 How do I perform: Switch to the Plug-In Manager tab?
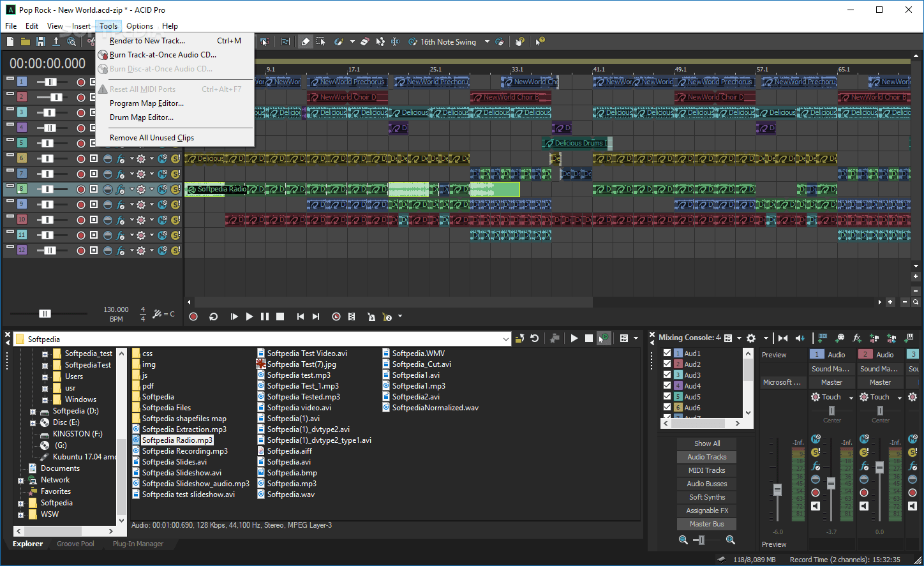click(x=138, y=544)
